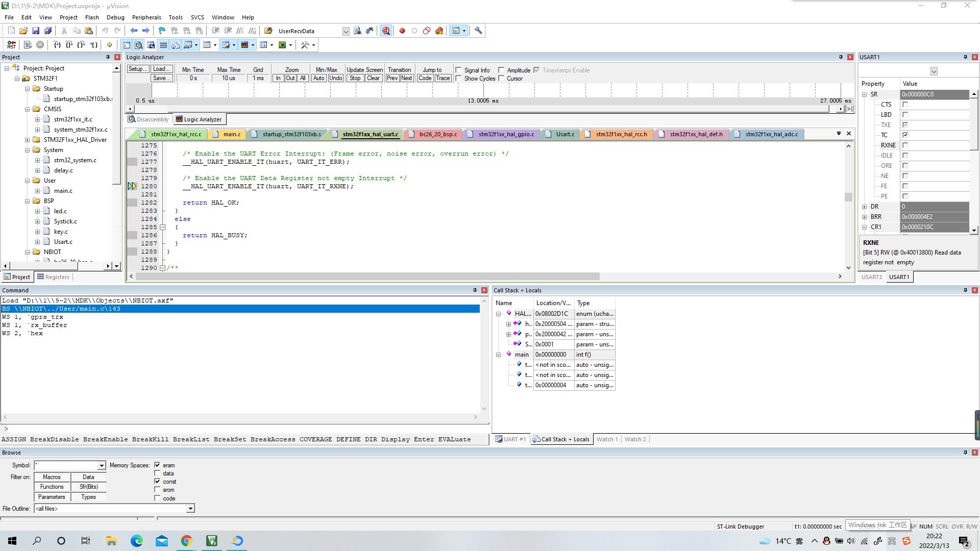
Task: Click the Step Into icon
Action: pos(57,45)
